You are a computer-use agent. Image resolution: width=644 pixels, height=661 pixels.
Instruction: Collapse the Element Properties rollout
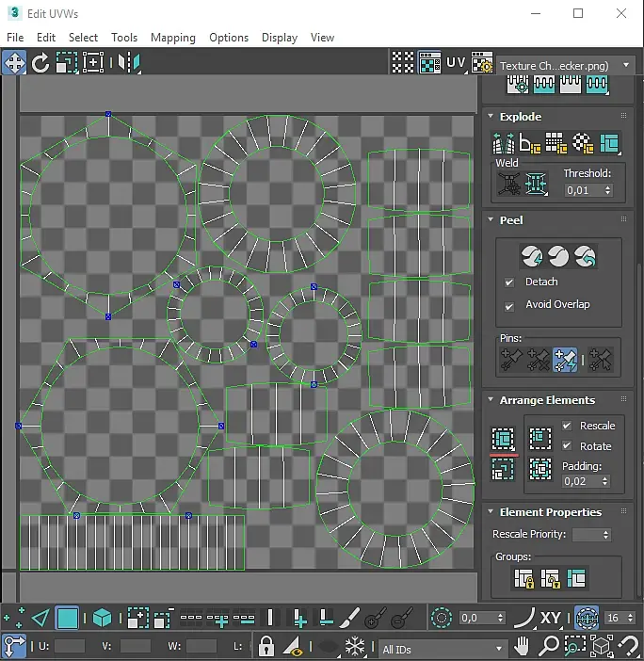click(x=491, y=511)
